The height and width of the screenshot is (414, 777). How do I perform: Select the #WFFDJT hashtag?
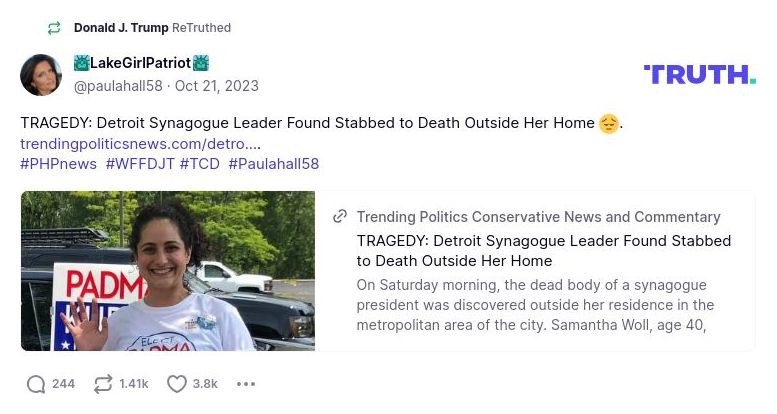click(x=140, y=164)
